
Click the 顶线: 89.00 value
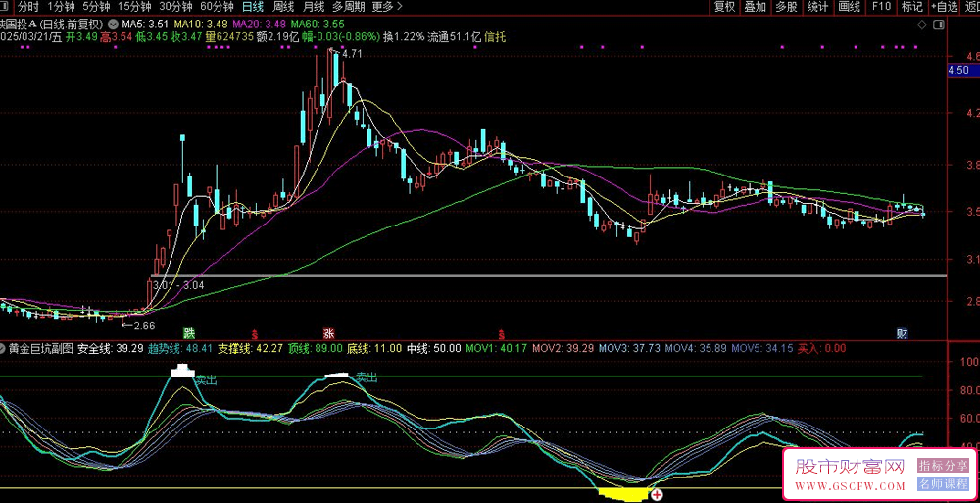(x=315, y=348)
